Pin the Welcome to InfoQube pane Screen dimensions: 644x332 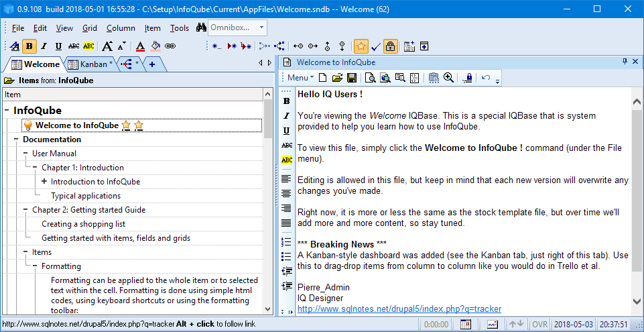(x=625, y=62)
